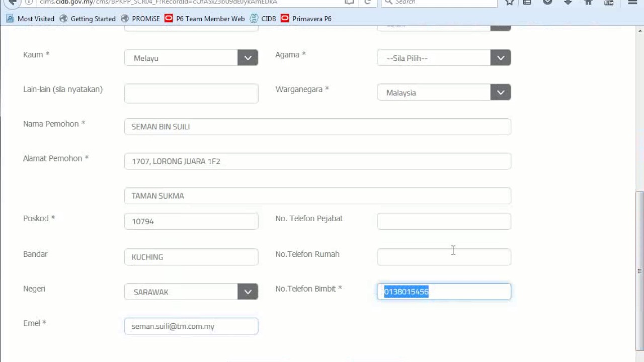Click the 'Poskod *' label

pos(39,218)
